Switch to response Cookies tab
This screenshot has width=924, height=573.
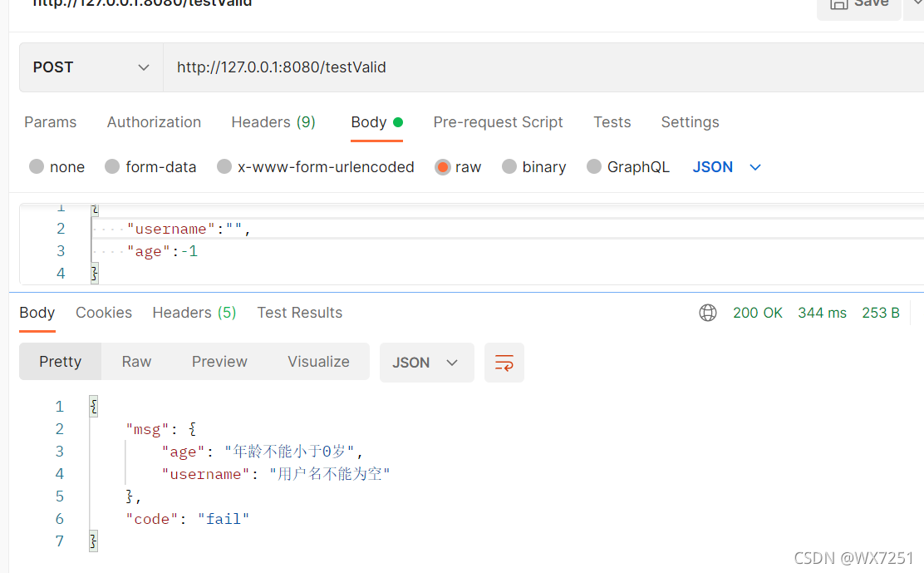(x=104, y=313)
